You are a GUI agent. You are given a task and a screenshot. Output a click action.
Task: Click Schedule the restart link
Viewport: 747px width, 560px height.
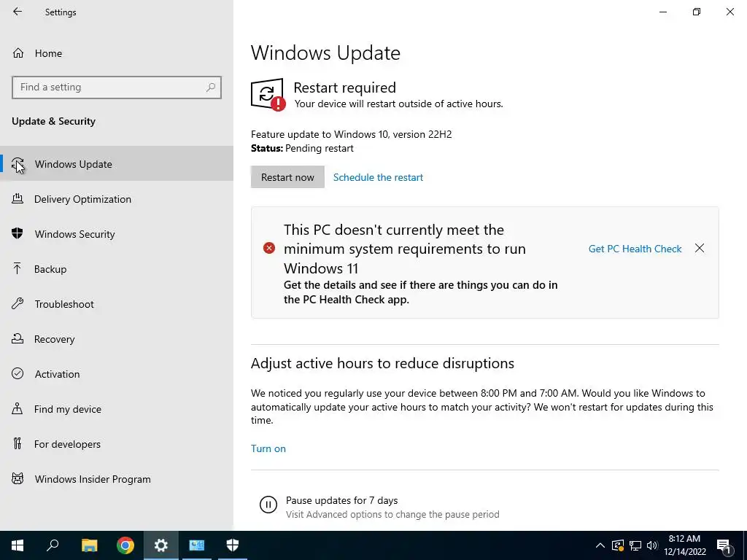(378, 177)
